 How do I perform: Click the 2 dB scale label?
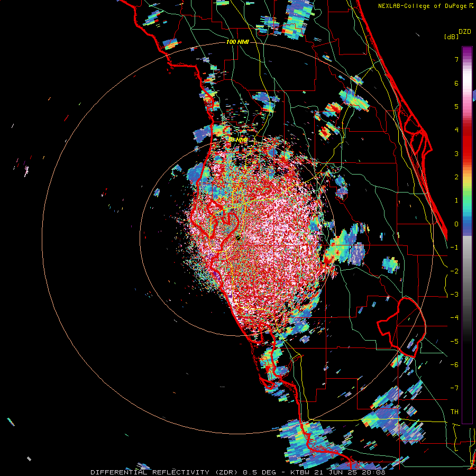tap(456, 177)
